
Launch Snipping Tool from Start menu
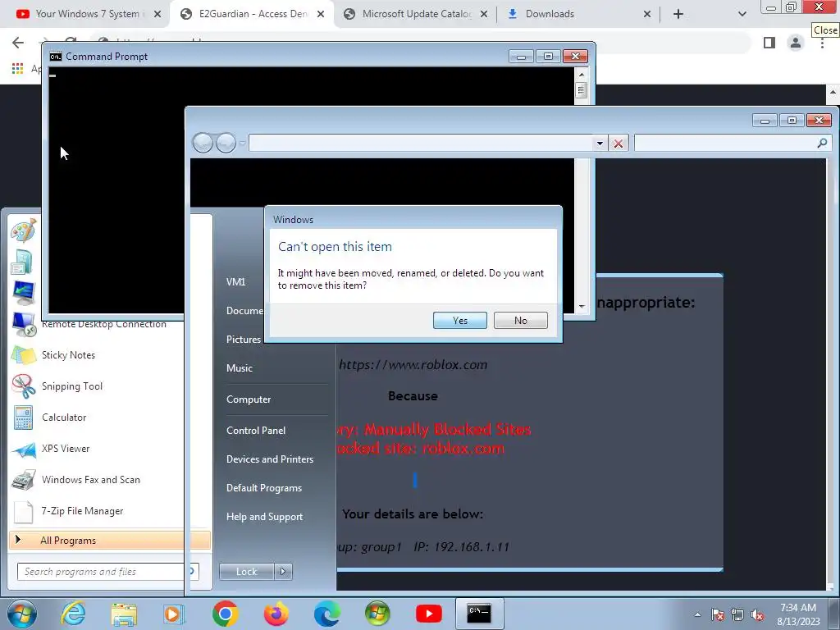[x=72, y=386]
